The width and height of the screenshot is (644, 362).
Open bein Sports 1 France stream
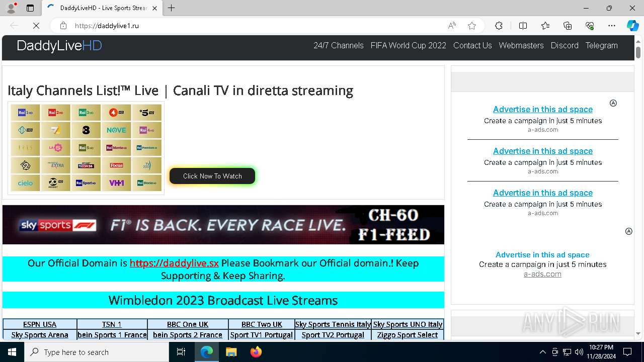click(112, 335)
